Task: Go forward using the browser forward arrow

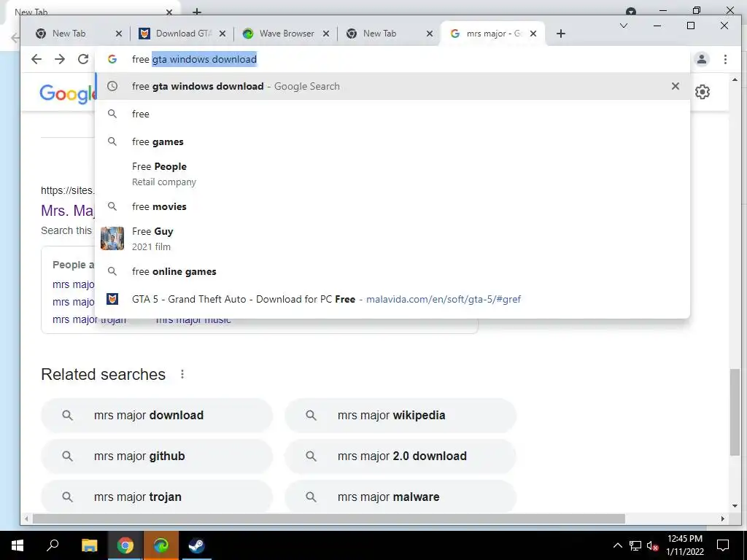Action: (x=60, y=59)
